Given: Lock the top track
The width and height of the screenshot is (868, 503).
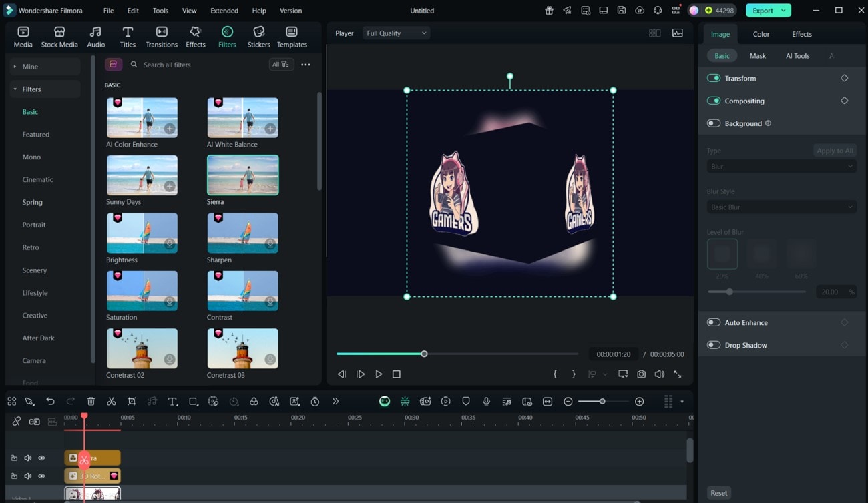Looking at the screenshot, I should [x=14, y=458].
